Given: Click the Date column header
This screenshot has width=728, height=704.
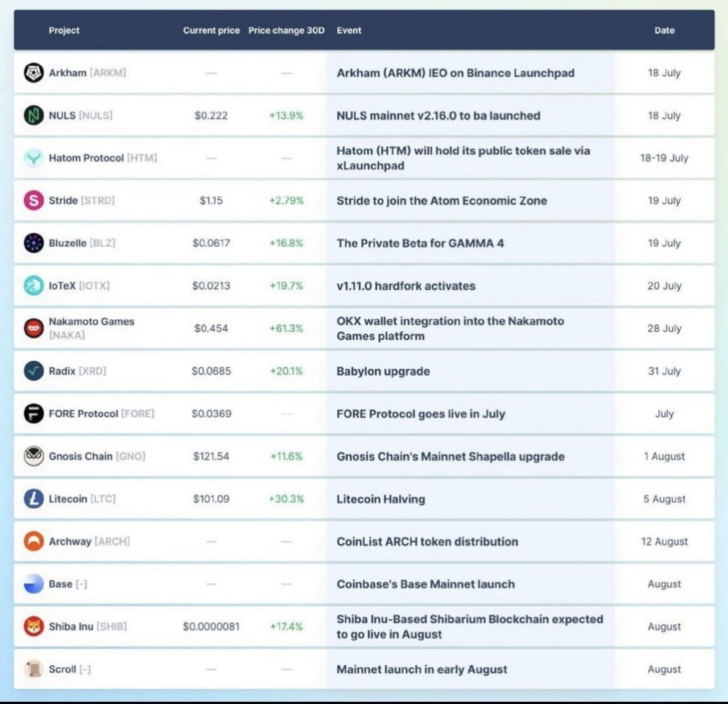Looking at the screenshot, I should pyautogui.click(x=664, y=30).
